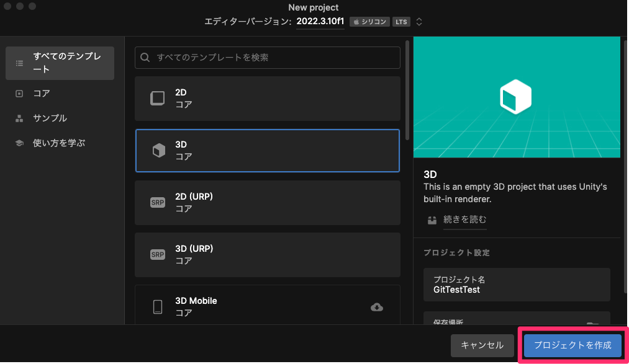Download the 3D Mobile template via cloud icon
The width and height of the screenshot is (629, 364).
point(377,307)
